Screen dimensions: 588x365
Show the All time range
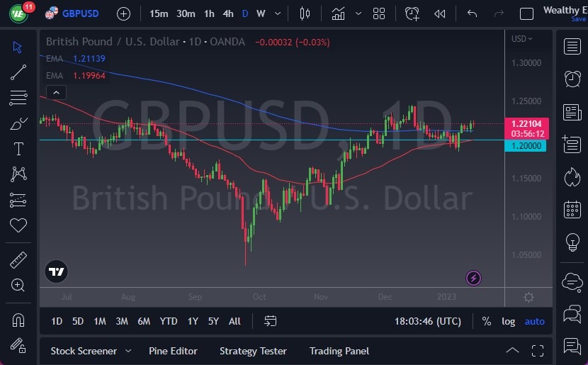234,322
